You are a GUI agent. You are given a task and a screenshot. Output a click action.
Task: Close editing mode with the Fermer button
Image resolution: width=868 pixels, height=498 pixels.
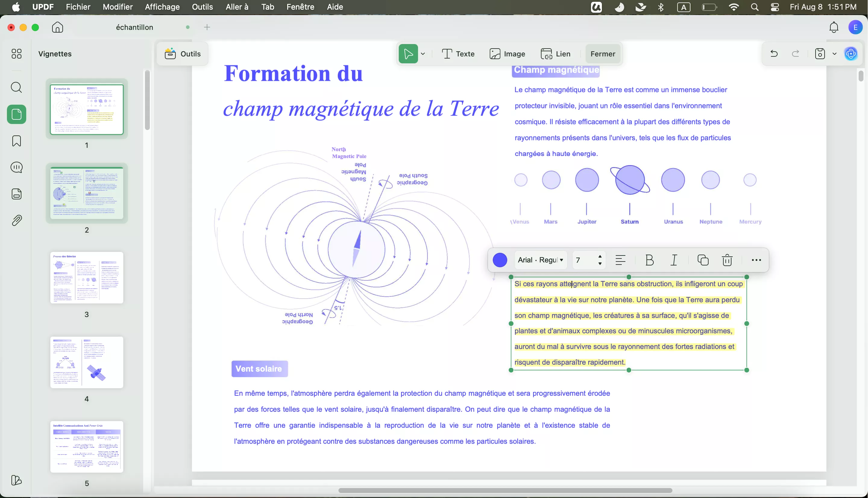pyautogui.click(x=602, y=54)
